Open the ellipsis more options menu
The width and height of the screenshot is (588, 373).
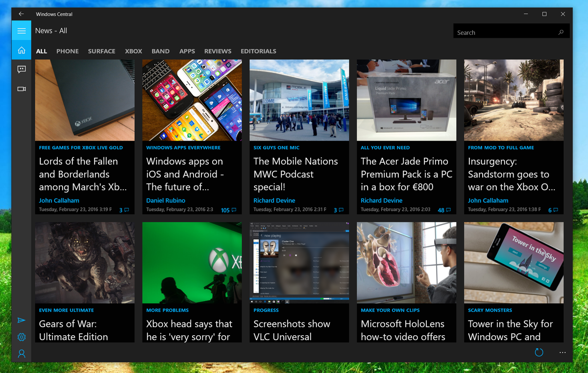pyautogui.click(x=563, y=352)
